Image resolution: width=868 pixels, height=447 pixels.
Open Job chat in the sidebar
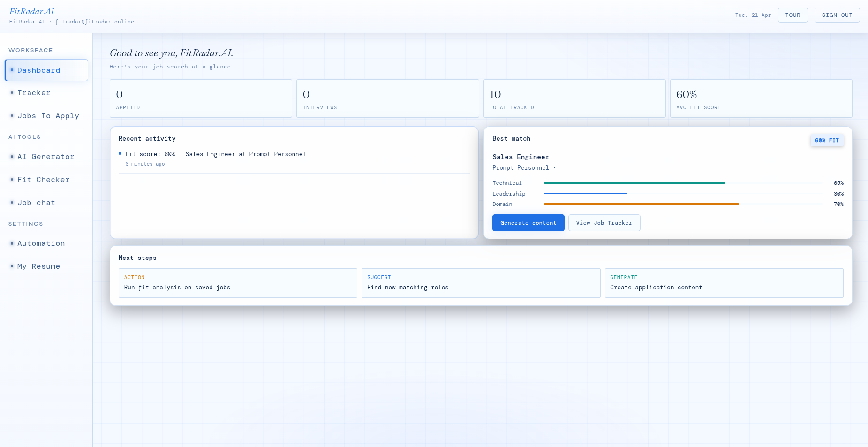point(46,203)
